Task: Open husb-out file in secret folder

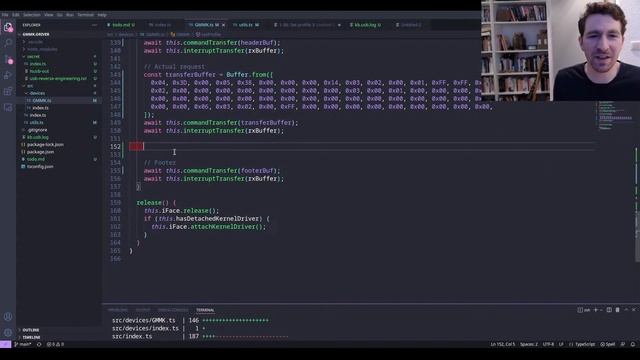Action: click(39, 71)
